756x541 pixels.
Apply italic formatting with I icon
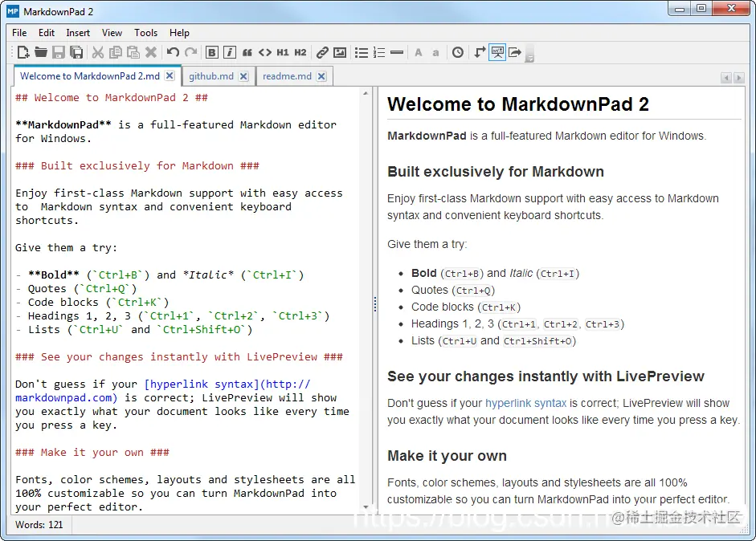click(230, 52)
